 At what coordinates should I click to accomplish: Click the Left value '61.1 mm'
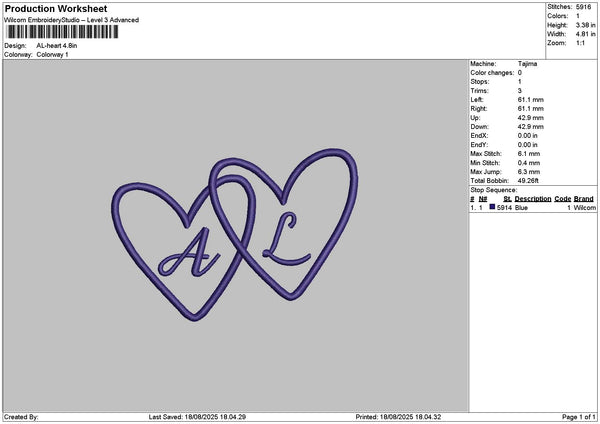[x=530, y=100]
